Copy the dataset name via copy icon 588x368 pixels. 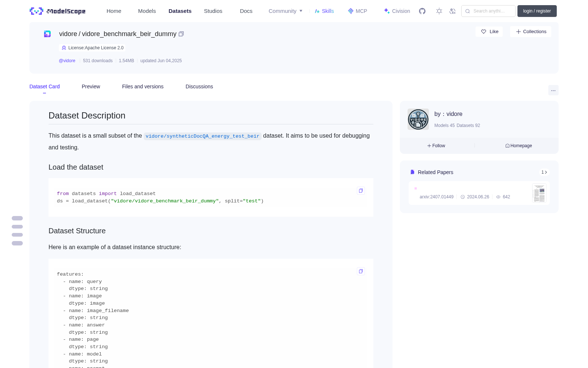(181, 34)
